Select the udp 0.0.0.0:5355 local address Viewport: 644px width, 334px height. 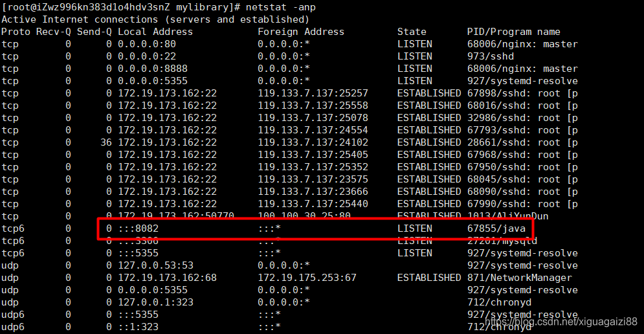[x=152, y=290]
